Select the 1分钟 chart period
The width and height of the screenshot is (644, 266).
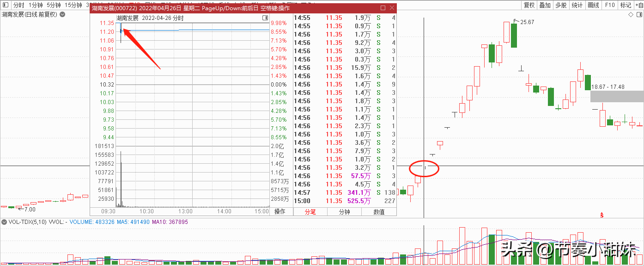(36, 5)
